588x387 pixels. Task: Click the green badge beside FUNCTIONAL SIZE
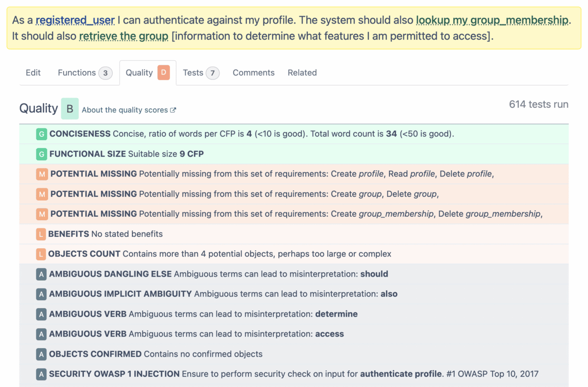tap(41, 154)
